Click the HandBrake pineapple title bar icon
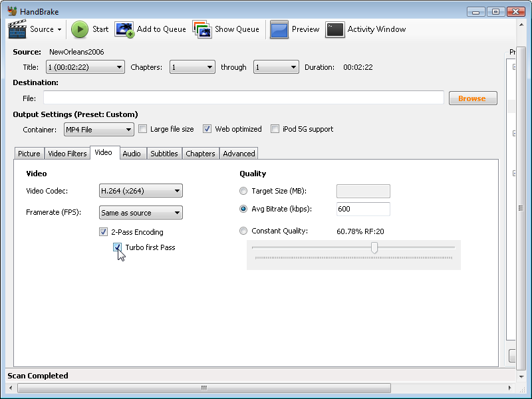Screen dimensions: 532x399 pyautogui.click(x=11, y=11)
